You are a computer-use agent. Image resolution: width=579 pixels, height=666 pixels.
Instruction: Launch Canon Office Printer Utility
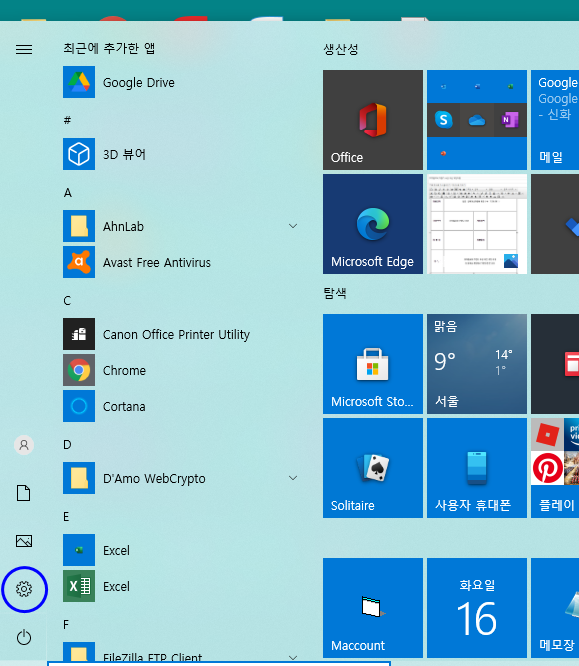point(180,334)
